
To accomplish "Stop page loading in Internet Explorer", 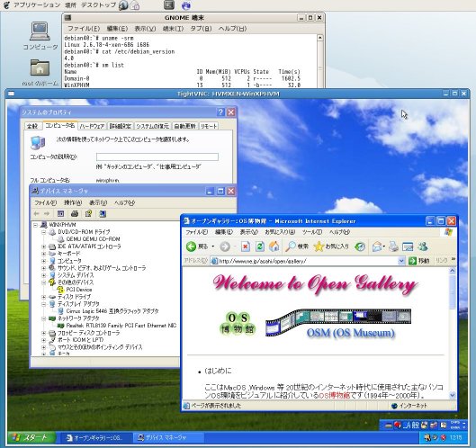I will point(246,246).
